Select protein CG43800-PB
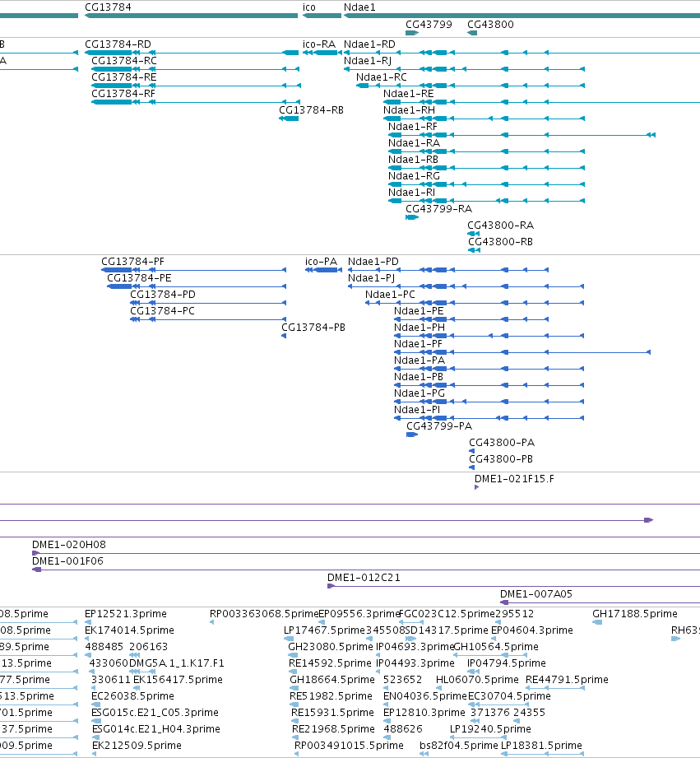This screenshot has width=700, height=758. pyautogui.click(x=472, y=467)
